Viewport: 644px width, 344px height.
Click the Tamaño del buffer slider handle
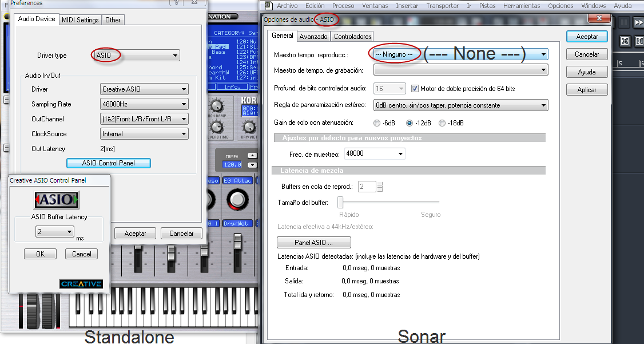click(340, 202)
